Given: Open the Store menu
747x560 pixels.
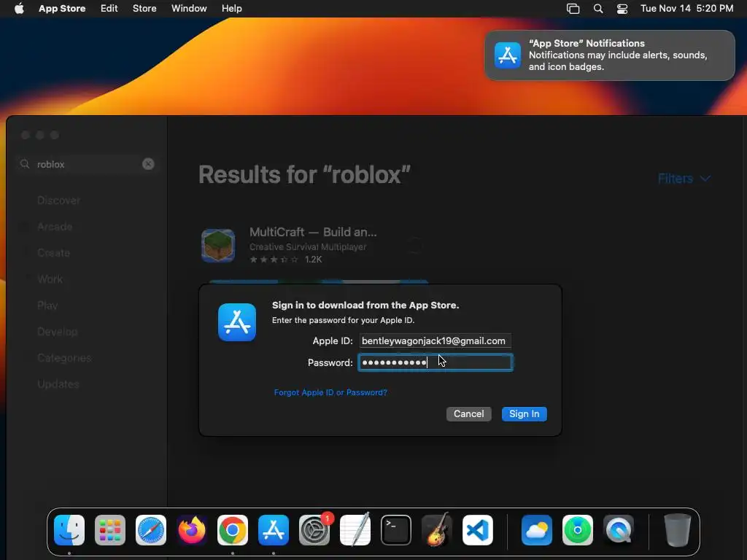Looking at the screenshot, I should pos(144,9).
